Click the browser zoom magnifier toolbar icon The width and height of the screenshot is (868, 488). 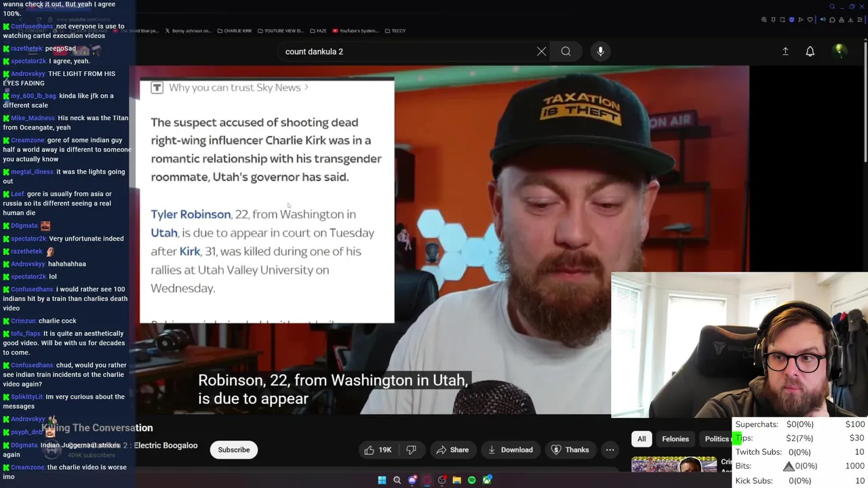(764, 20)
